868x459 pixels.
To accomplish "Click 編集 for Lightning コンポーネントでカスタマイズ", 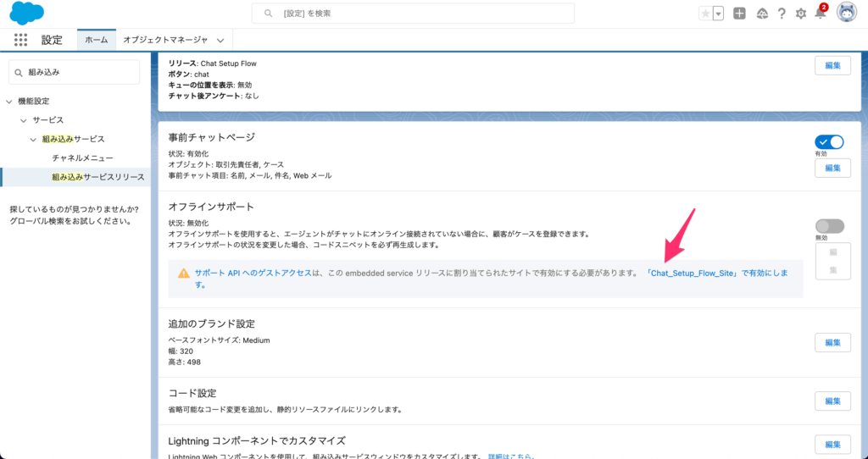I will pyautogui.click(x=832, y=444).
